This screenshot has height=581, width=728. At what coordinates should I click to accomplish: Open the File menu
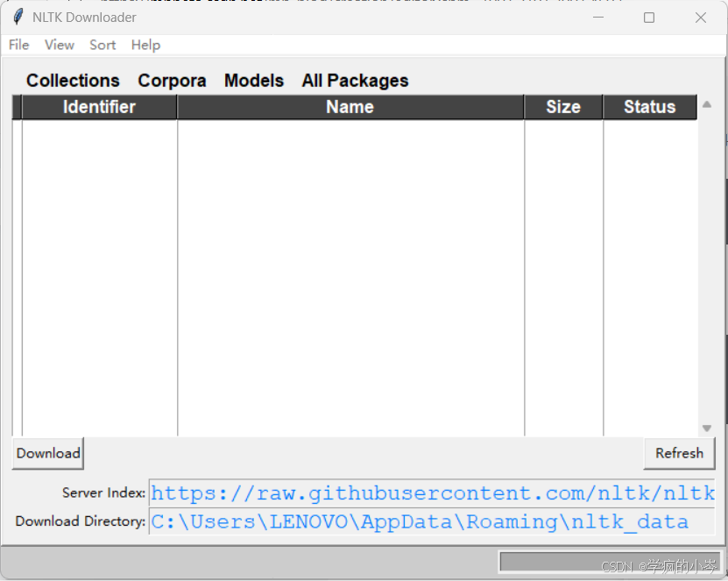pyautogui.click(x=19, y=45)
